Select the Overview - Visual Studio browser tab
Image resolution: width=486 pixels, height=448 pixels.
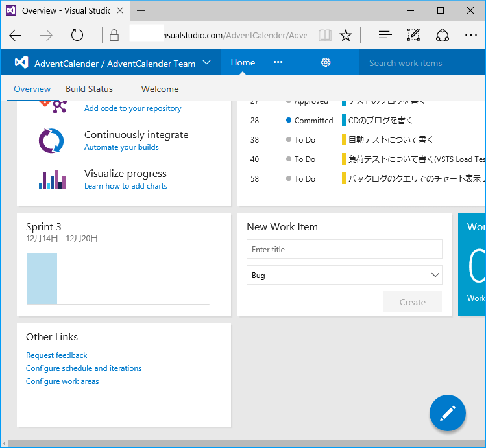pyautogui.click(x=66, y=11)
